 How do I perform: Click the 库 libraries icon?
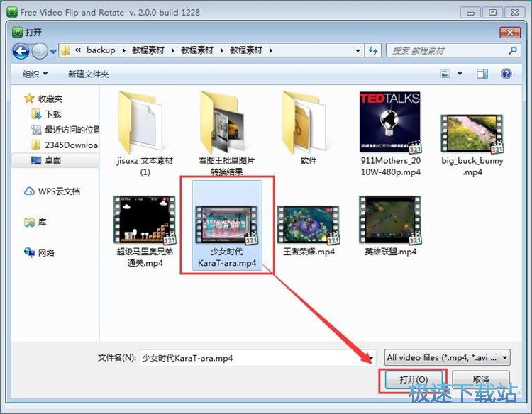(x=30, y=222)
